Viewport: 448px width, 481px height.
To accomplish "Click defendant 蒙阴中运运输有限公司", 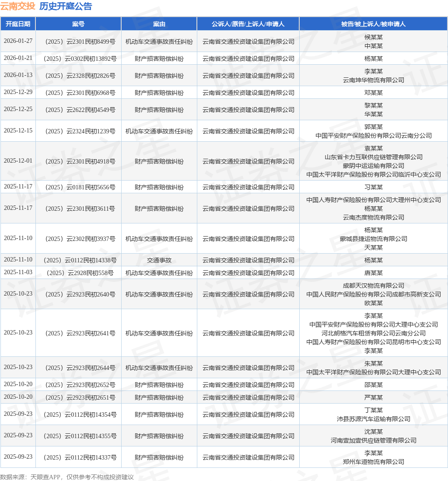I will [x=374, y=165].
